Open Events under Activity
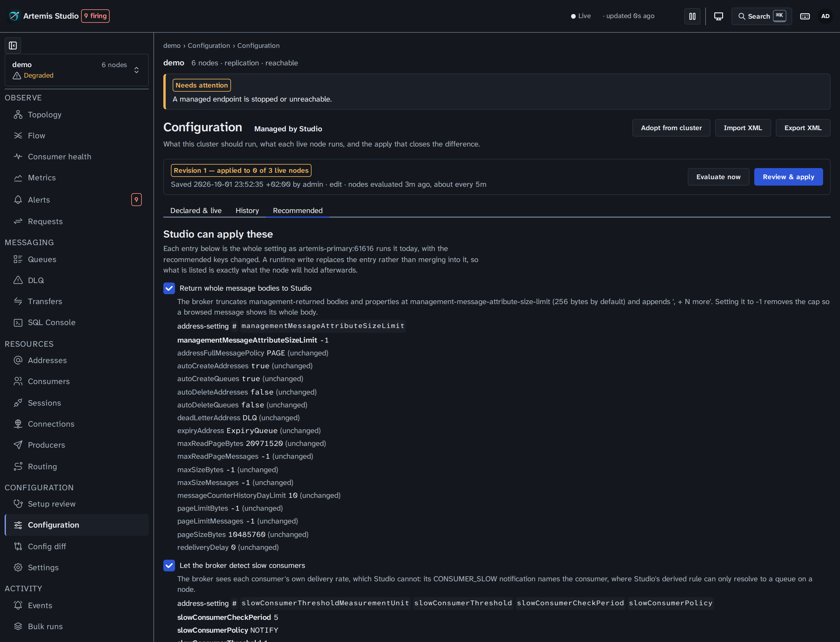840x642 pixels. (x=76, y=605)
